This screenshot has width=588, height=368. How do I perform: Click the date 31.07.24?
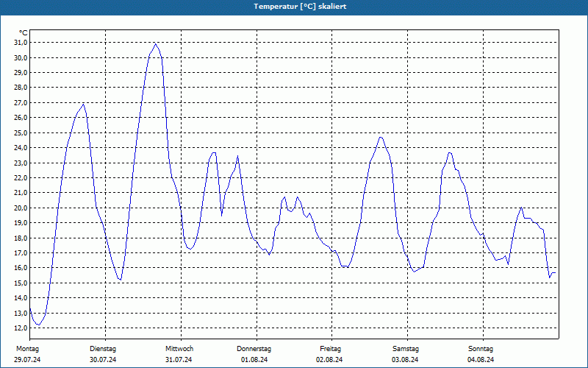179,360
